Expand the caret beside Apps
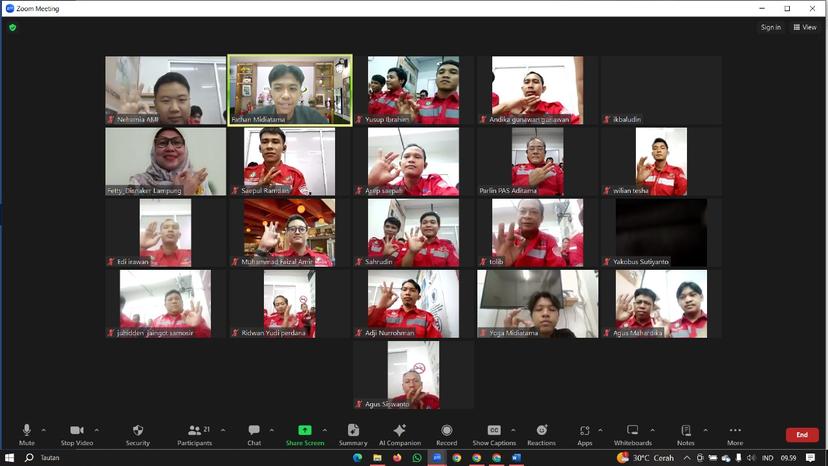This screenshot has width=828, height=466. pyautogui.click(x=600, y=430)
